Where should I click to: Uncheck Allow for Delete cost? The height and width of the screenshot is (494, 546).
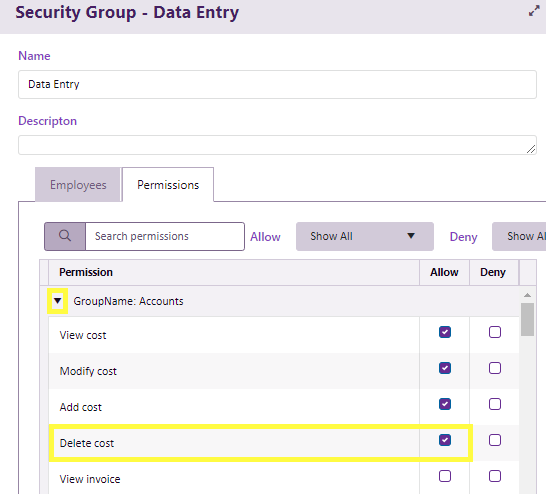click(445, 440)
